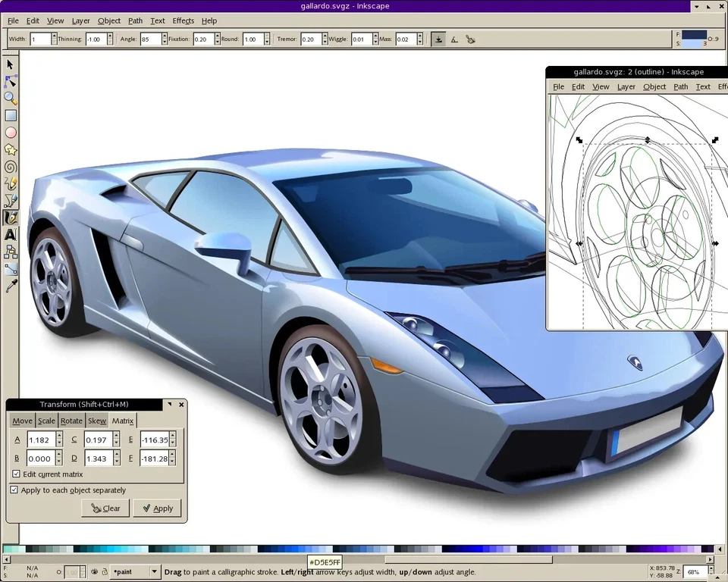Uncheck Apply to each object separately
Viewport: 728px width, 582px height.
(13, 490)
